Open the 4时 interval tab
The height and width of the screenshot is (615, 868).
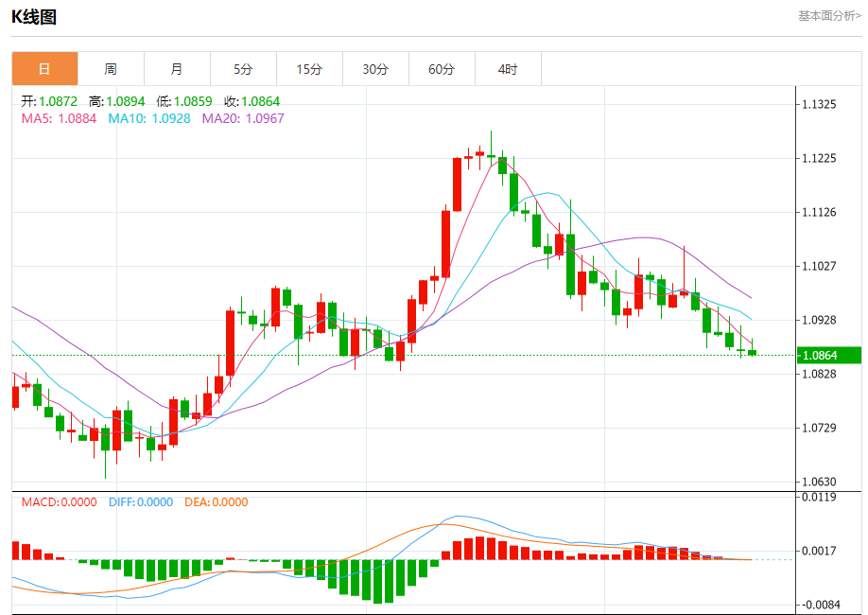pos(508,69)
